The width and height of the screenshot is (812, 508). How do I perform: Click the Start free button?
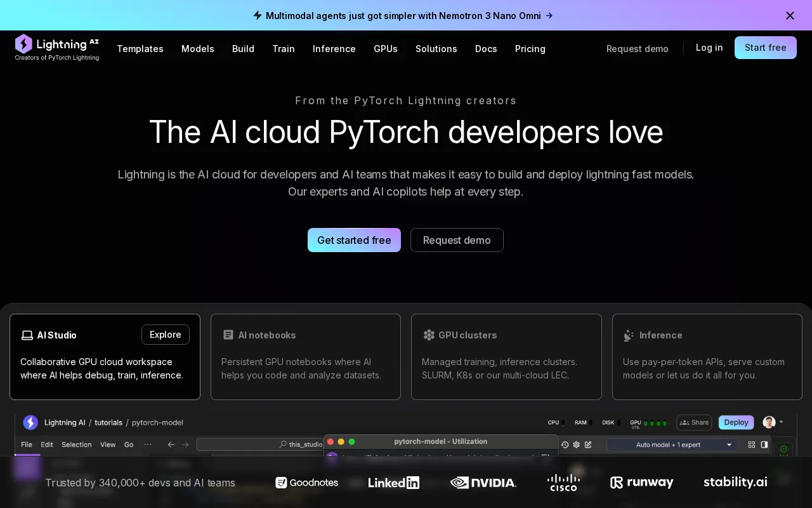pos(766,48)
